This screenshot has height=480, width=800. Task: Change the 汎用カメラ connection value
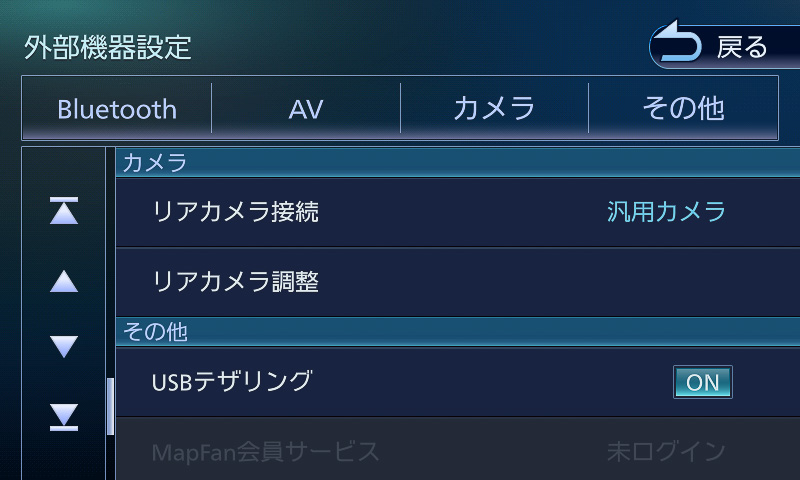tap(666, 212)
